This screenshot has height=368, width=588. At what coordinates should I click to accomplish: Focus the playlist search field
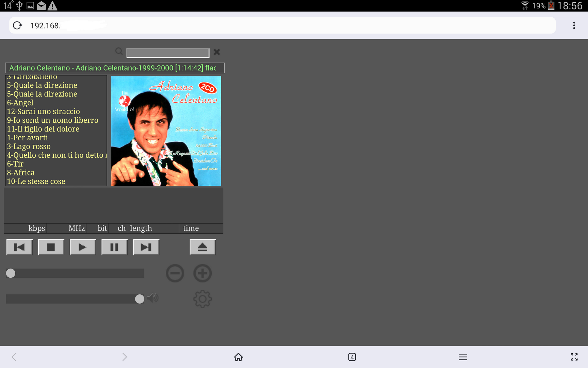(168, 53)
